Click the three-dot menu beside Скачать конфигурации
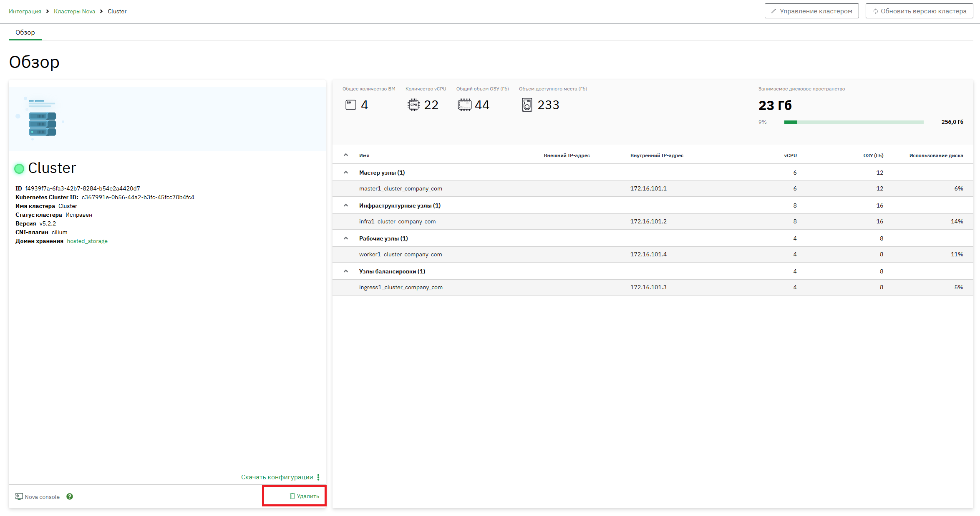This screenshot has height=516, width=980. pos(318,477)
